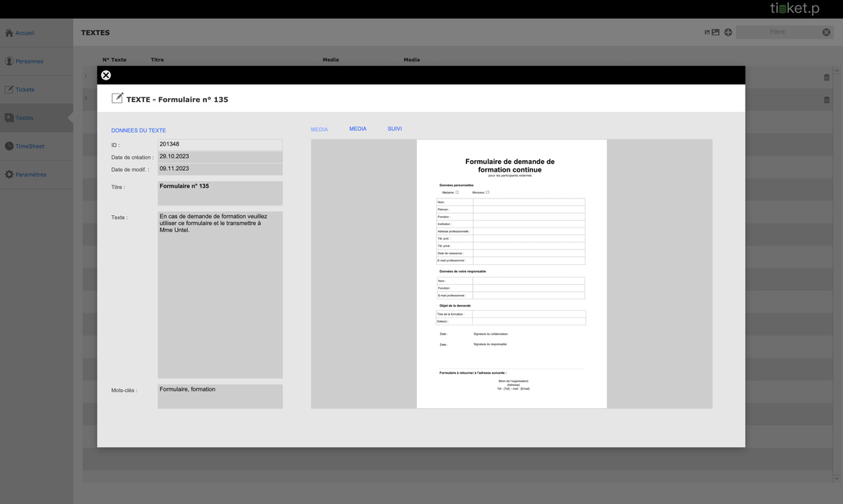The width and height of the screenshot is (843, 504).
Task: Open the form document preview thumbnail
Action: point(511,273)
